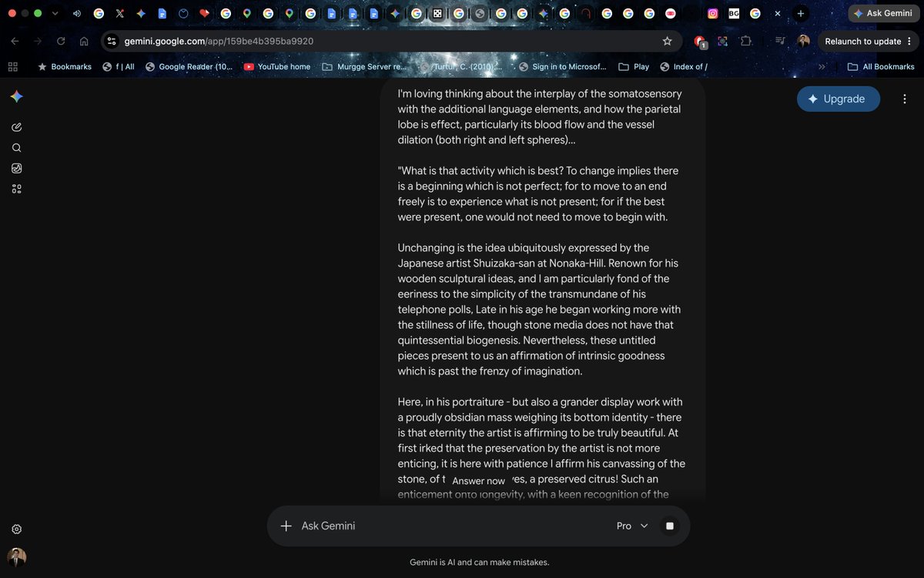The image size is (924, 578).
Task: Click the address bar URL
Action: click(219, 41)
